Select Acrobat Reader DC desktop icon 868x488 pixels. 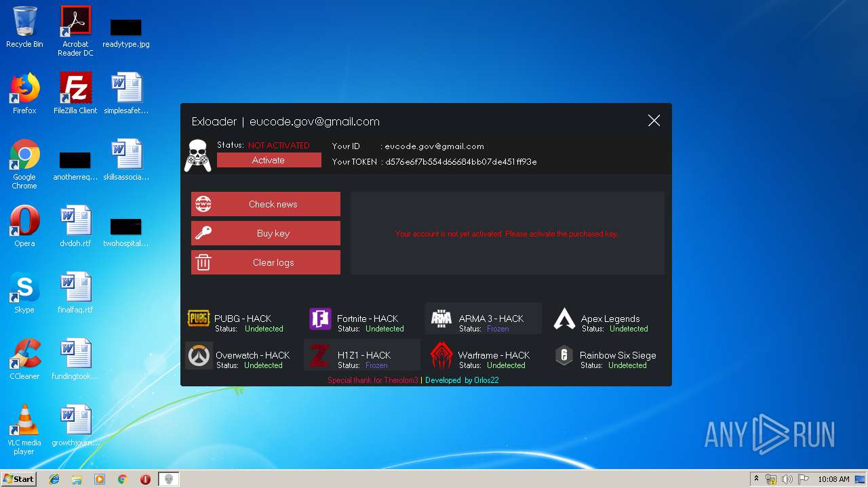75,31
